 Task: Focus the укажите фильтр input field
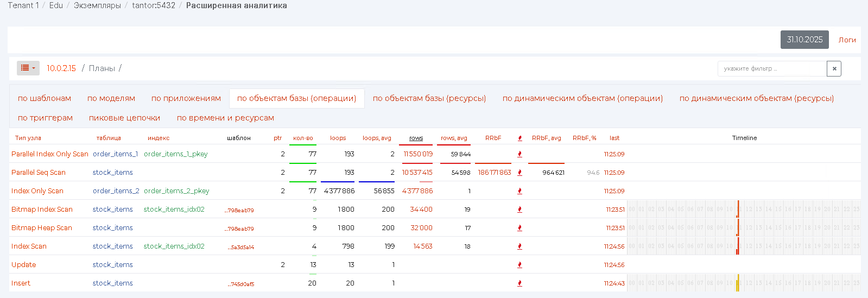tap(772, 69)
